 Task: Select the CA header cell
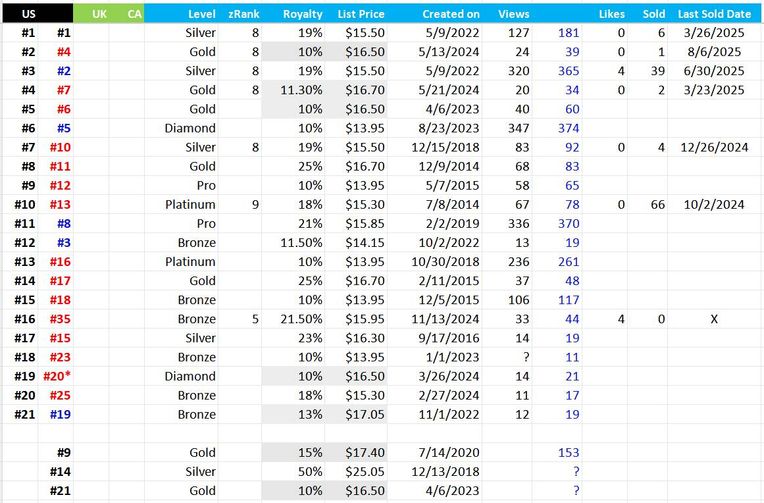pyautogui.click(x=134, y=14)
